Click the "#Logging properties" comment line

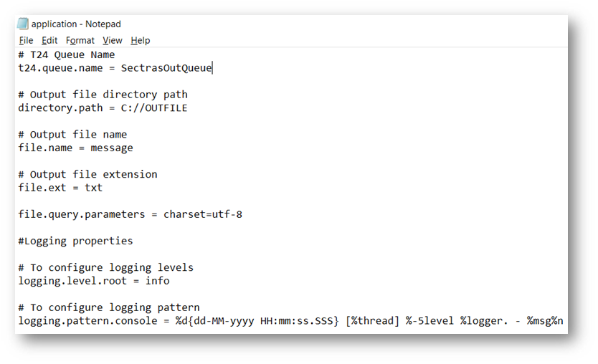tap(75, 241)
